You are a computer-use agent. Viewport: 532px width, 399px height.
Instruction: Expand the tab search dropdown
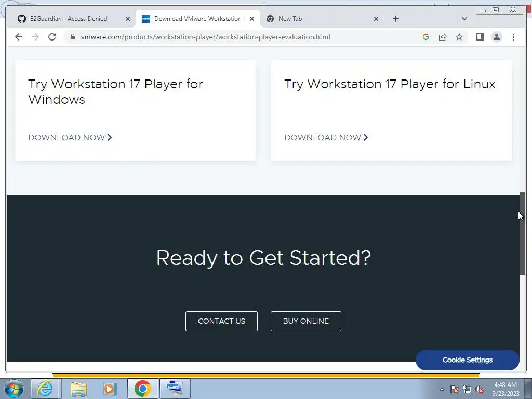pos(464,19)
